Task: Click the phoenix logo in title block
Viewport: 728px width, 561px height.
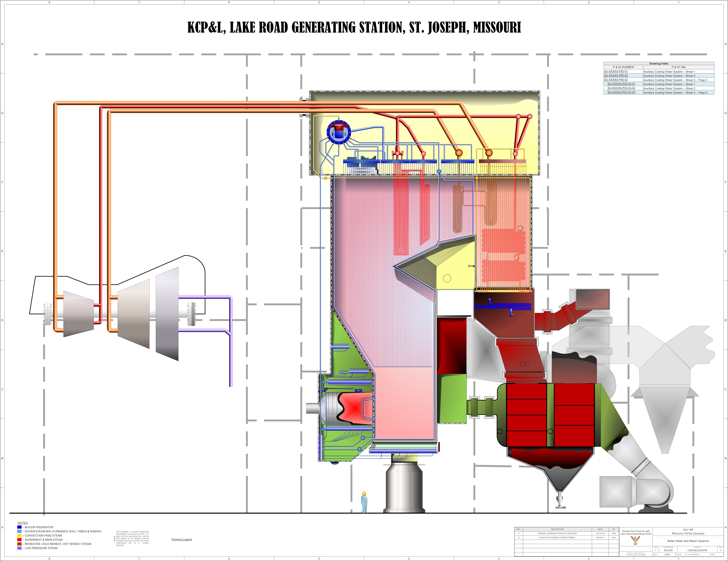Action: tap(635, 541)
